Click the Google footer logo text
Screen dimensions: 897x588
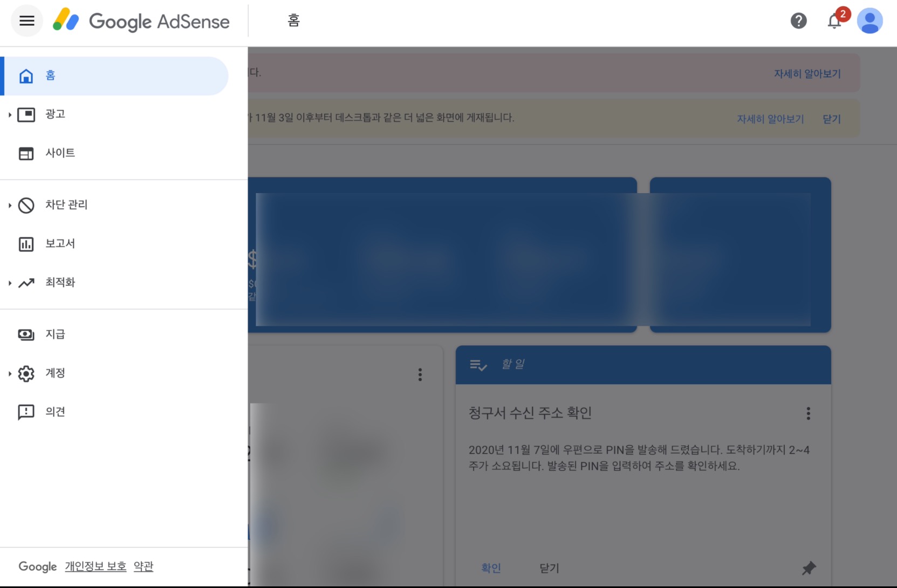[38, 566]
